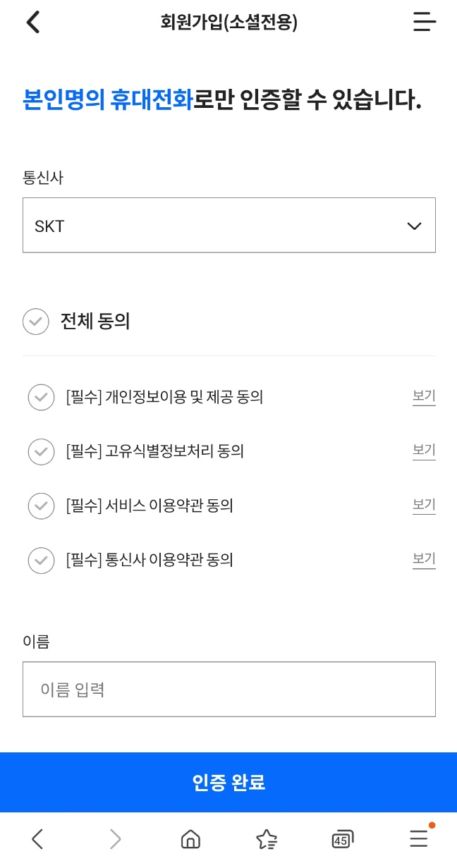Expand the SKT selector using the chevron
457x868 pixels.
pos(413,225)
